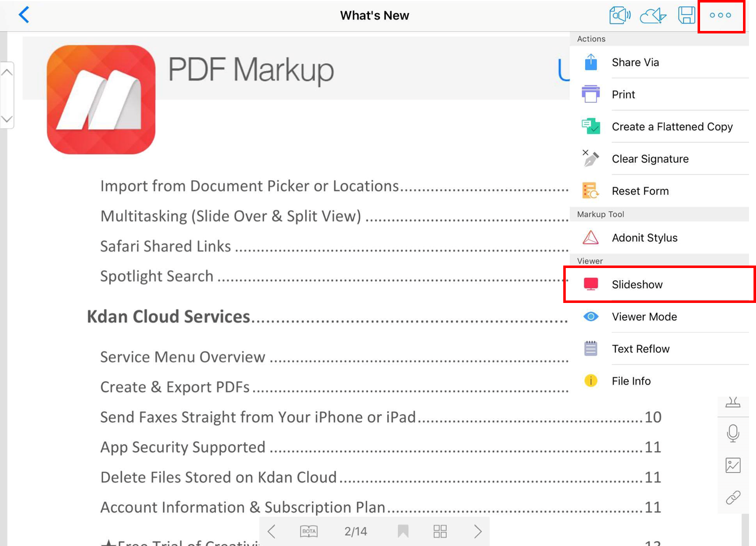Choose Adonit Stylus under Markup Tool
This screenshot has height=546, width=756.
click(659, 238)
